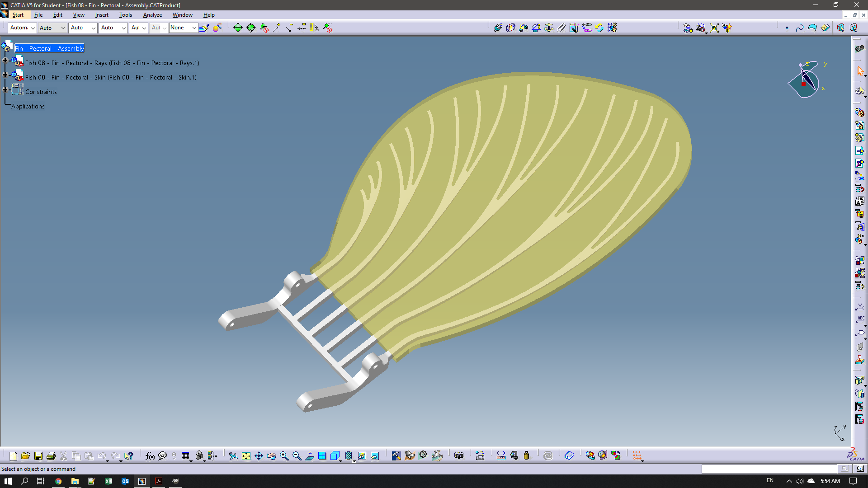Expand the Pectoral Skin tree node

point(5,75)
